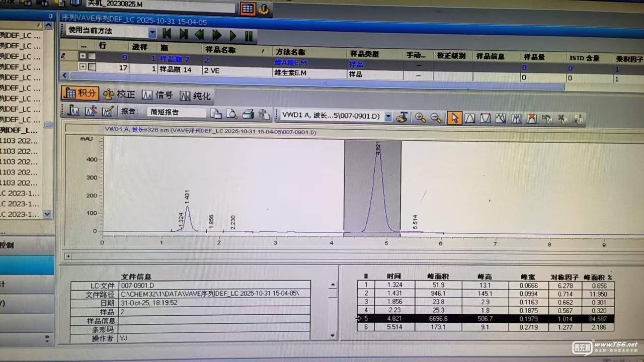The height and width of the screenshot is (362, 644).
Task: Open report preview magnifier icon
Action: [x=231, y=114]
